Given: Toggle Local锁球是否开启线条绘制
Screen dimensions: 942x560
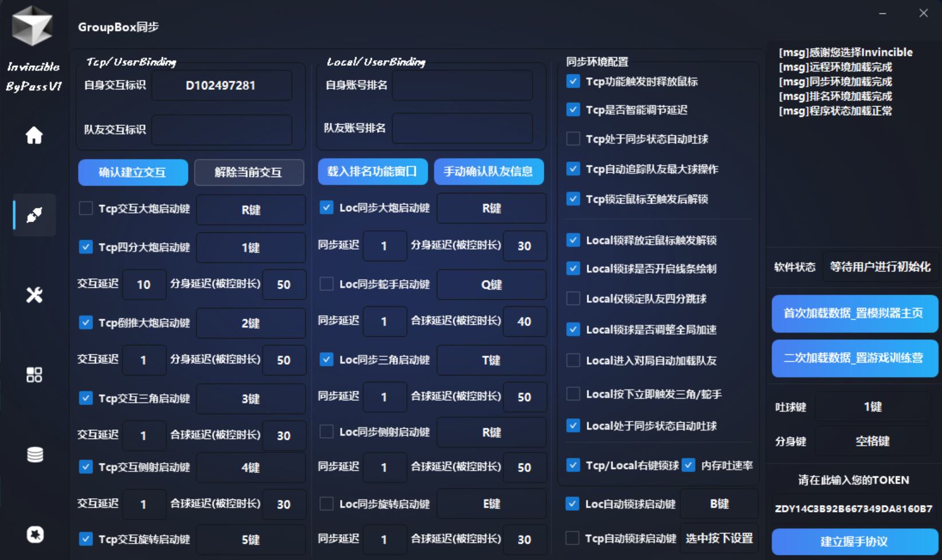Looking at the screenshot, I should (x=573, y=268).
